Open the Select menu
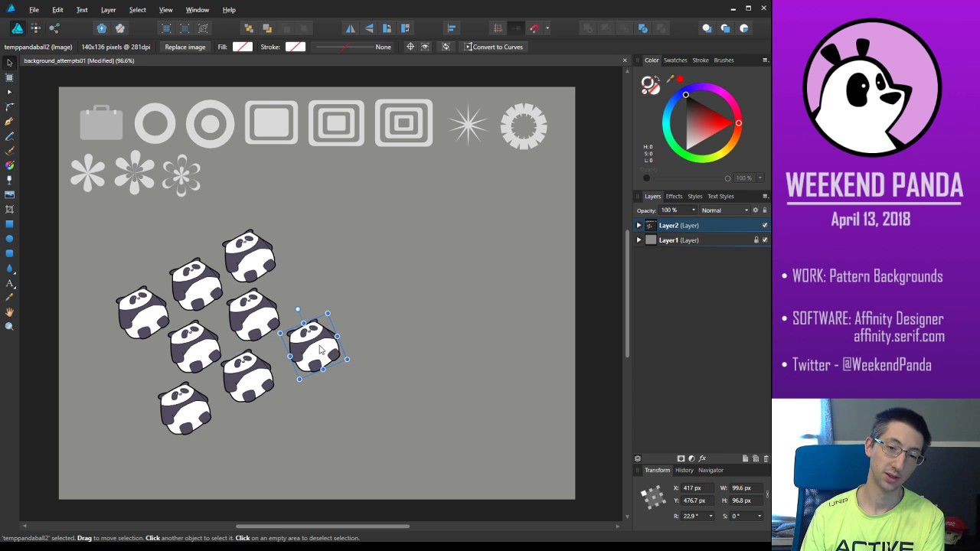 (138, 10)
